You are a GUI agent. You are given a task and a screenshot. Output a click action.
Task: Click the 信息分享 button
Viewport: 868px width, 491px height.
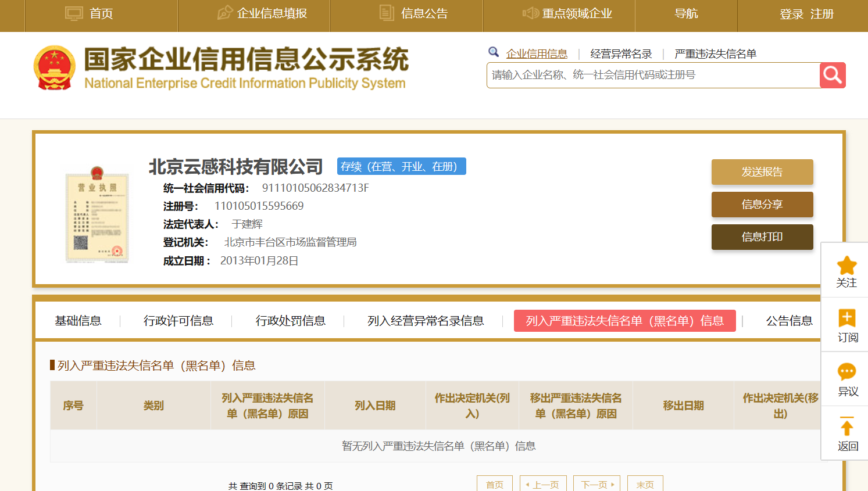pos(762,205)
